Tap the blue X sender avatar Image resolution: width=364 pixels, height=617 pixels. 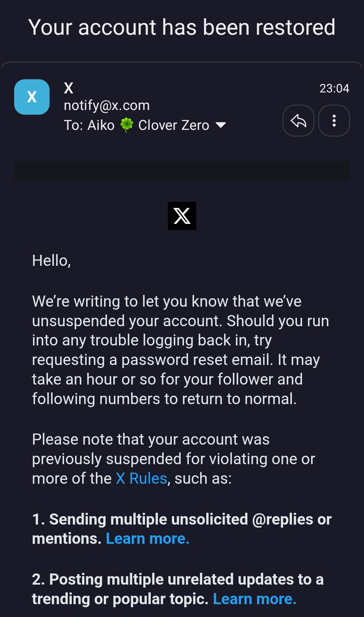coord(32,97)
